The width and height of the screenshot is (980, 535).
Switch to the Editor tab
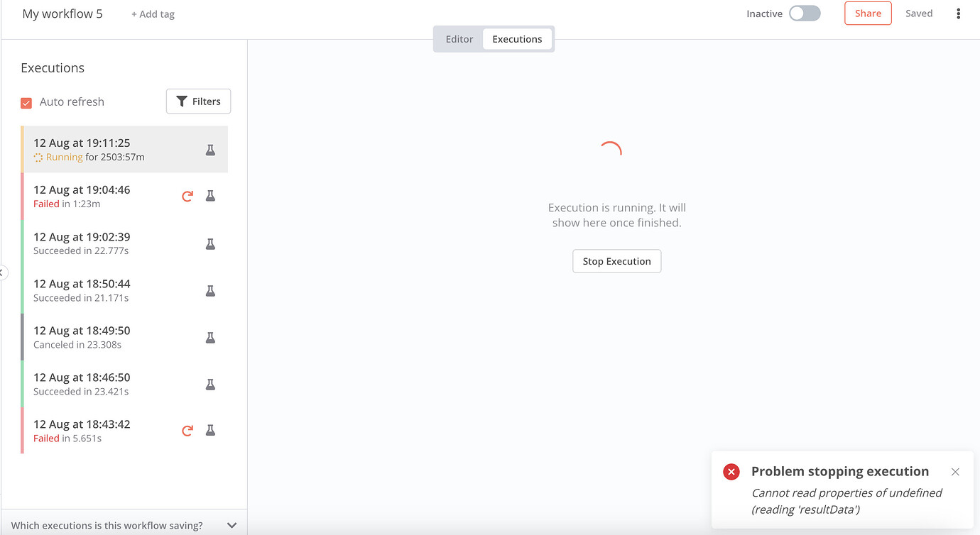coord(459,39)
